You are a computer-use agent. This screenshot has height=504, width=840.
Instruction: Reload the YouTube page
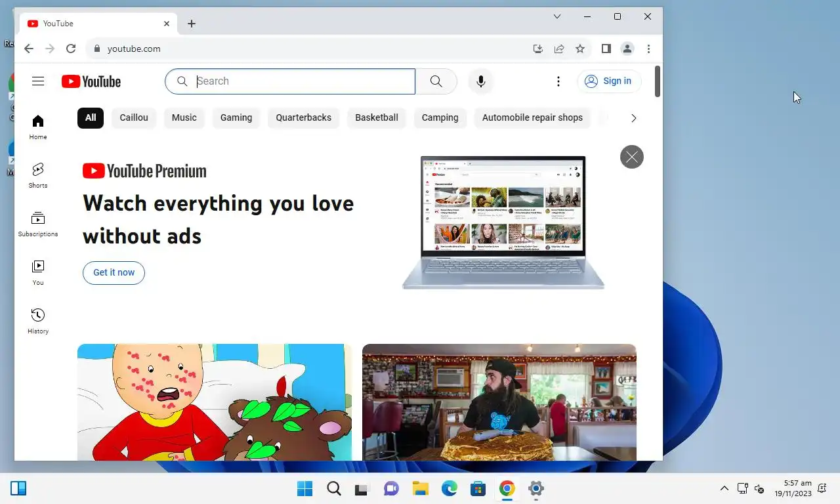click(x=71, y=49)
